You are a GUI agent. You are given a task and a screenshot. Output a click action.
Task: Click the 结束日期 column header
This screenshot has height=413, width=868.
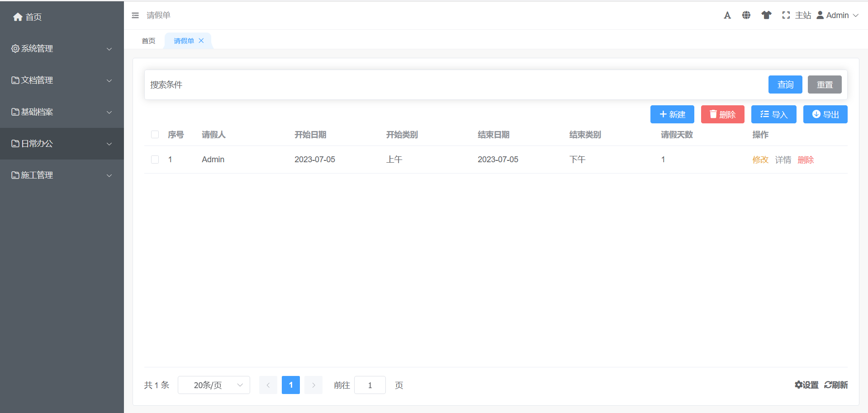tap(493, 135)
